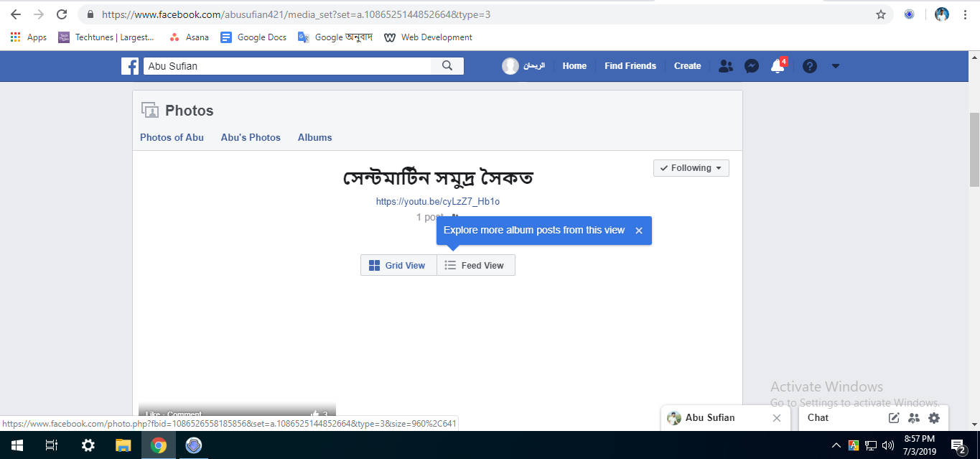This screenshot has height=459, width=980.
Task: Click the network tray icon
Action: (x=871, y=445)
